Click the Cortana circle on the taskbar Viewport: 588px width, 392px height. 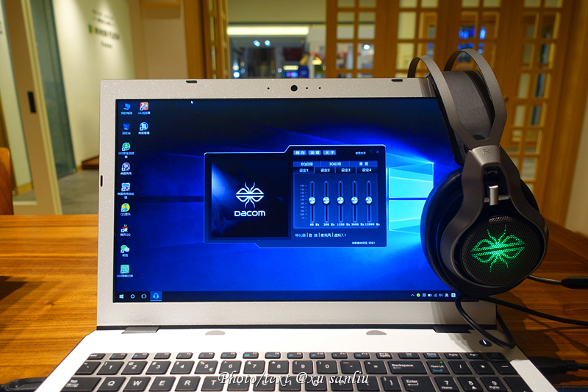[x=132, y=296]
